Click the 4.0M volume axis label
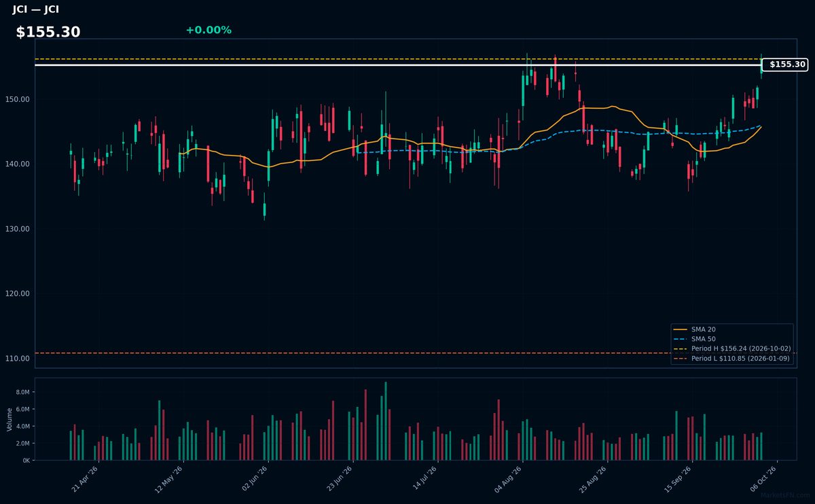The height and width of the screenshot is (504, 815). (x=22, y=426)
